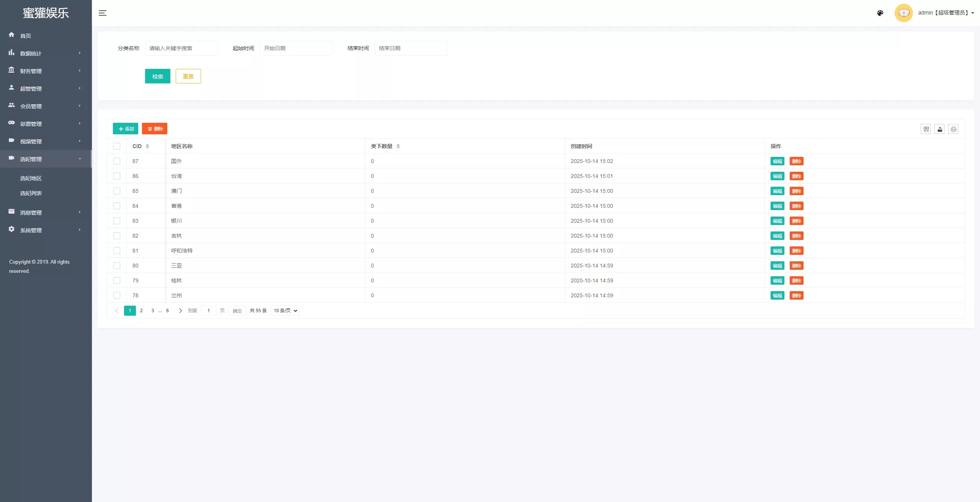Click the print table icon
The height and width of the screenshot is (502, 980).
953,129
